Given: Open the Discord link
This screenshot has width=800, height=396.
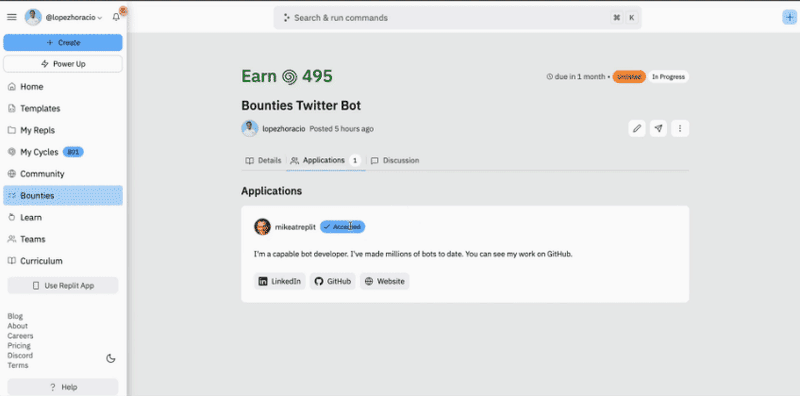Looking at the screenshot, I should pyautogui.click(x=20, y=356).
